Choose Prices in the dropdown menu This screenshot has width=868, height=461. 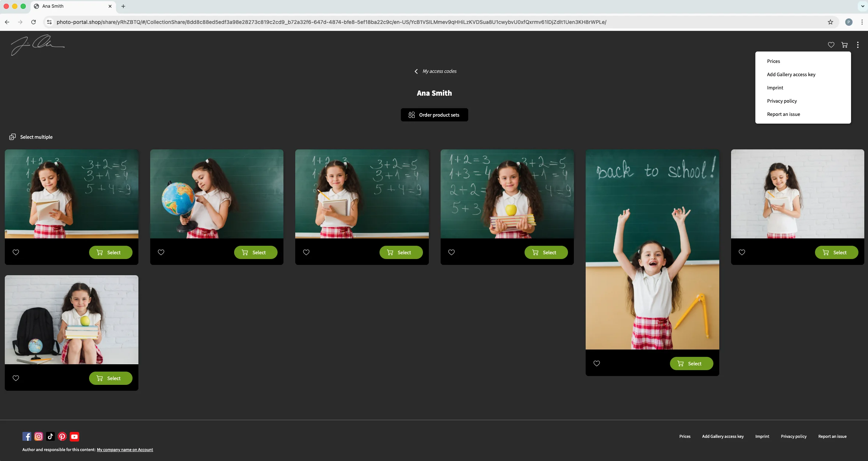click(x=773, y=61)
